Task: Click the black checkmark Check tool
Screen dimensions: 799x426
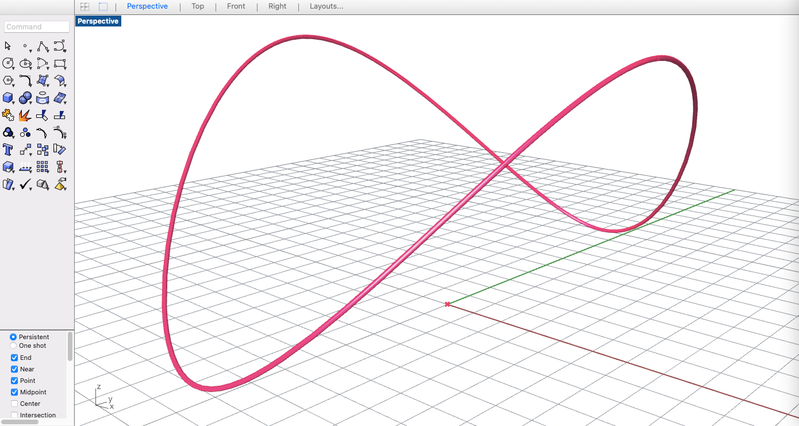Action: click(25, 184)
